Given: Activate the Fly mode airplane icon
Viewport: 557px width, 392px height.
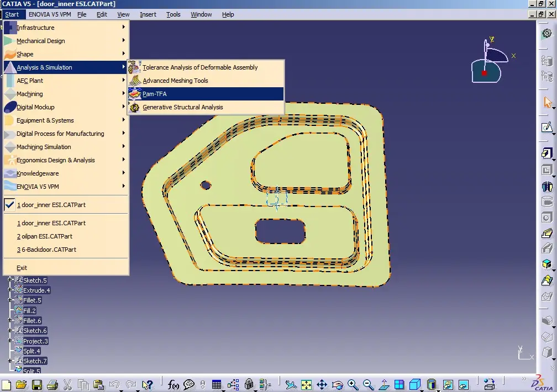Looking at the screenshot, I should click(x=291, y=385).
